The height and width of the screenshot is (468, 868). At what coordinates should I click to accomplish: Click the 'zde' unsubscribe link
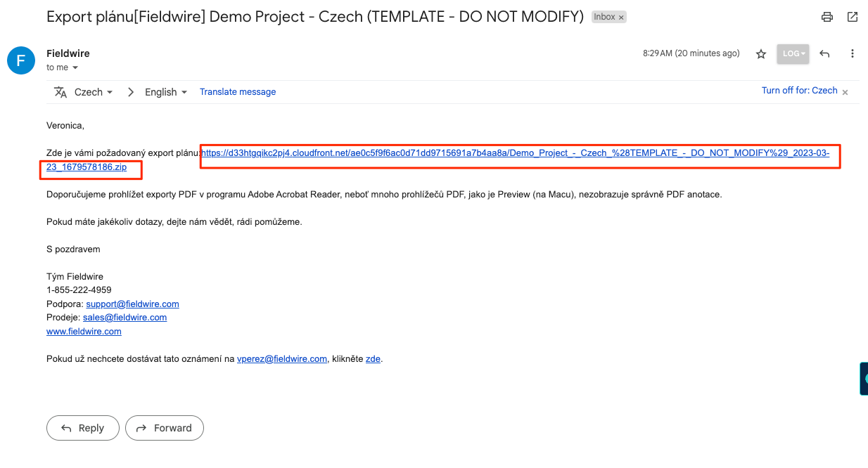[373, 359]
